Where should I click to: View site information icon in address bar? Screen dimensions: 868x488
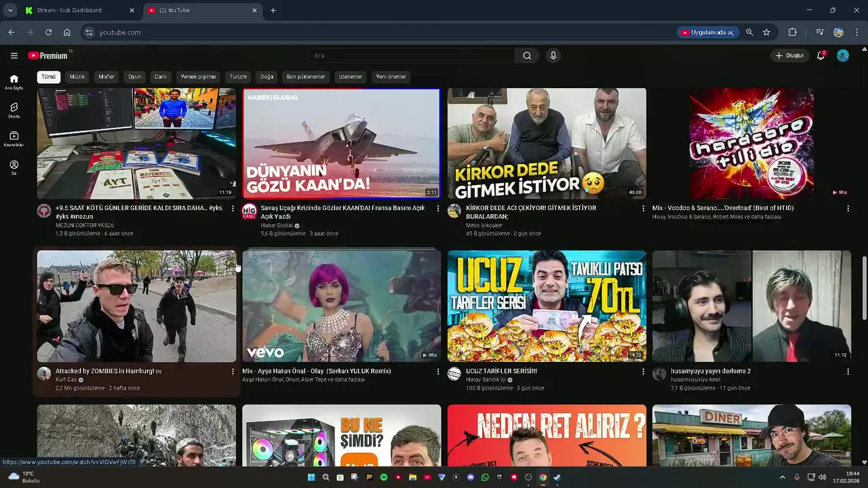[88, 32]
